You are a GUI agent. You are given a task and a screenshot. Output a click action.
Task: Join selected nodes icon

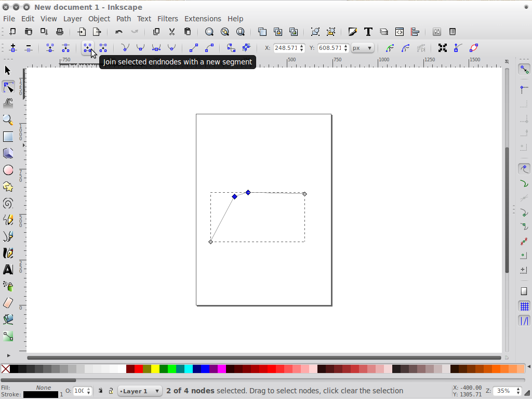coord(50,48)
